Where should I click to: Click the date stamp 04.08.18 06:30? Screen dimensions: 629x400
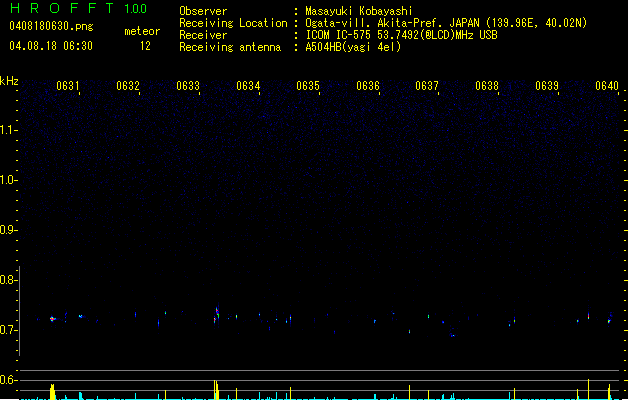[51, 46]
